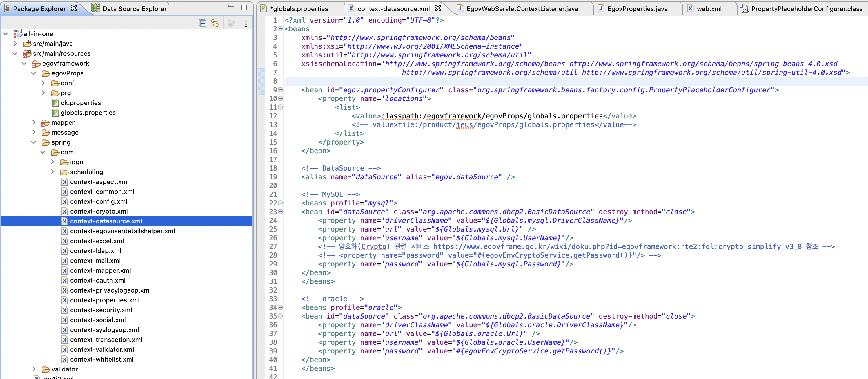
Task: Expand the src/main/java source folder
Action: (x=15, y=44)
